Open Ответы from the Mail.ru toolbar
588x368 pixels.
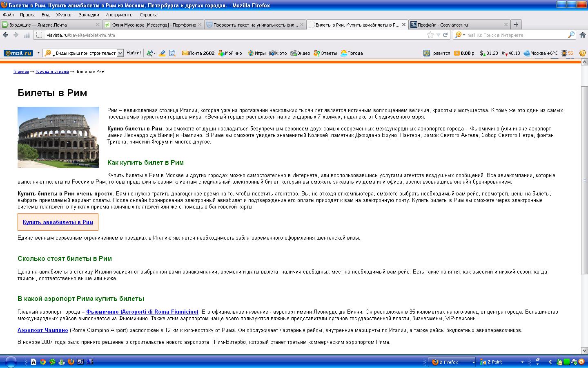(325, 53)
